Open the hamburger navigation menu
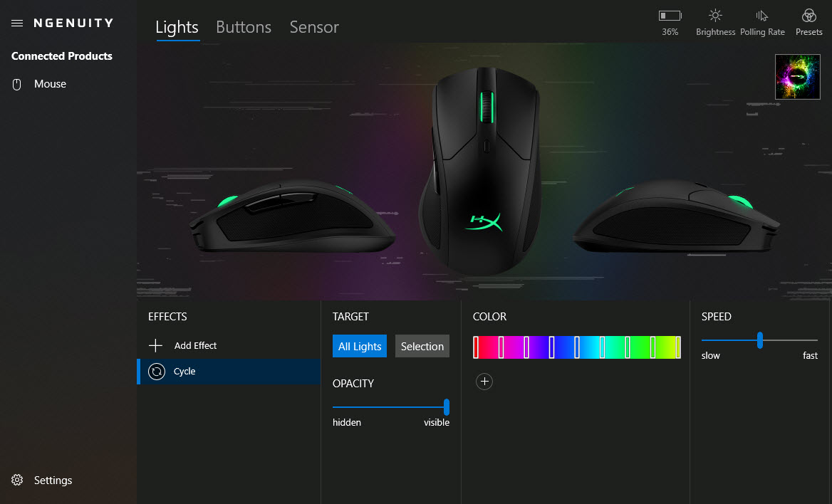Viewport: 832px width, 504px height. click(x=17, y=23)
